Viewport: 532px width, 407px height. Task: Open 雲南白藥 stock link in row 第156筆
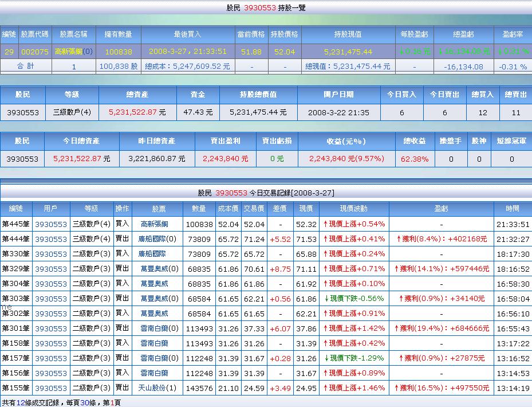pyautogui.click(x=155, y=373)
